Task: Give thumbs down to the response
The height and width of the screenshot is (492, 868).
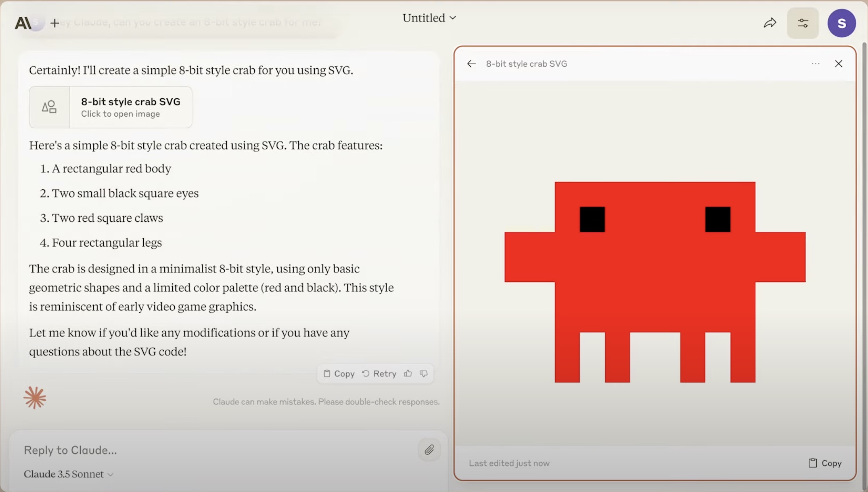Action: (x=423, y=373)
